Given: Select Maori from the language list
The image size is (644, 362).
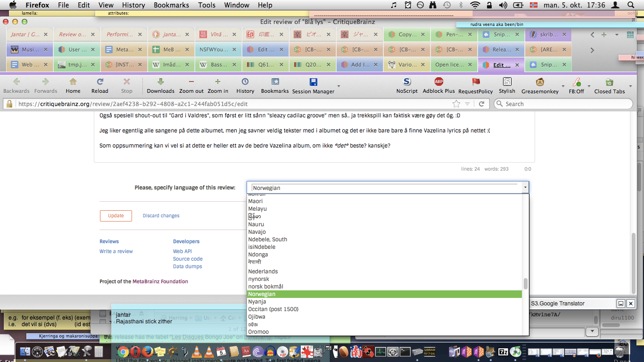Looking at the screenshot, I should click(385, 201).
